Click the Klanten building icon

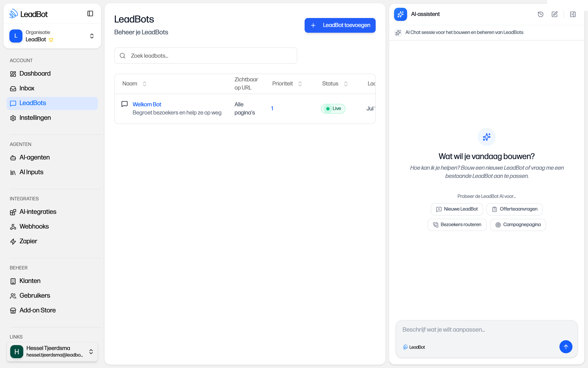click(13, 281)
